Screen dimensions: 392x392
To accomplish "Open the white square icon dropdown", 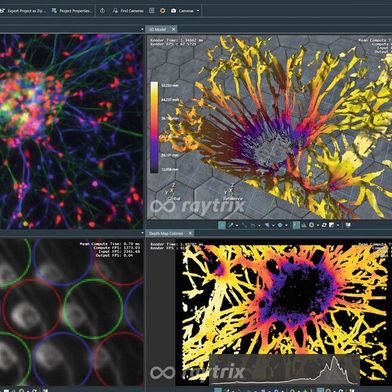I will [338, 225].
